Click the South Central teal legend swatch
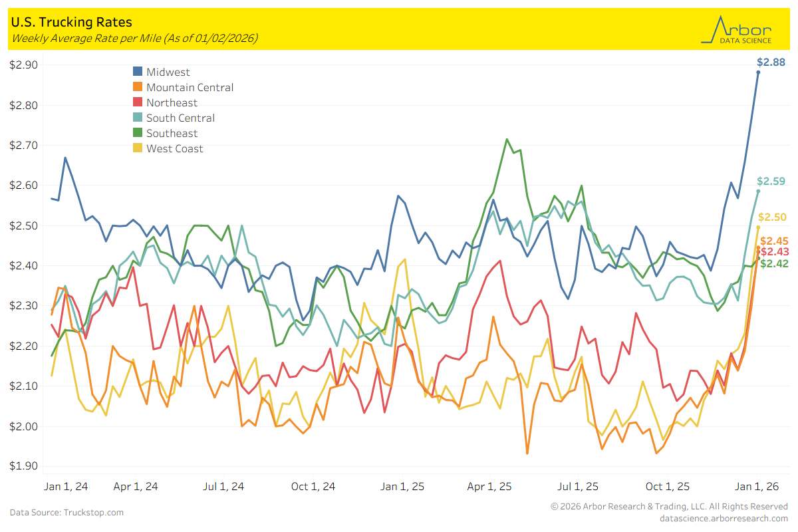This screenshot has width=798, height=532. (138, 118)
